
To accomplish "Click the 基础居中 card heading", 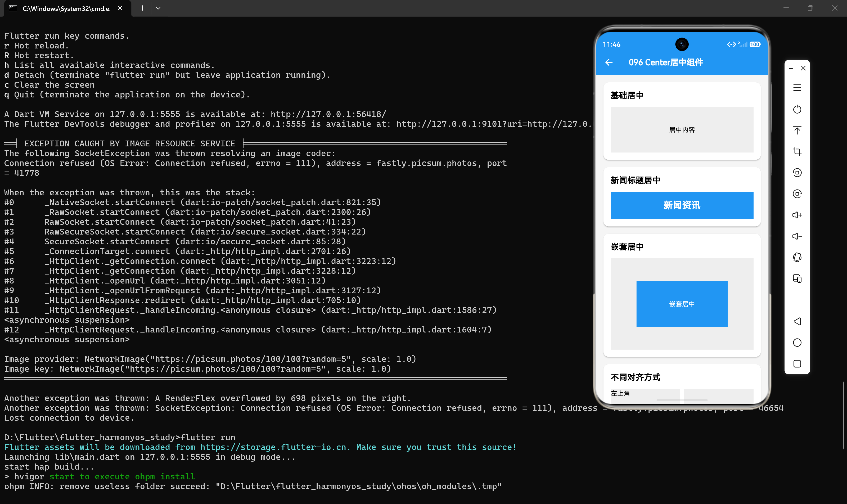I will tap(627, 96).
